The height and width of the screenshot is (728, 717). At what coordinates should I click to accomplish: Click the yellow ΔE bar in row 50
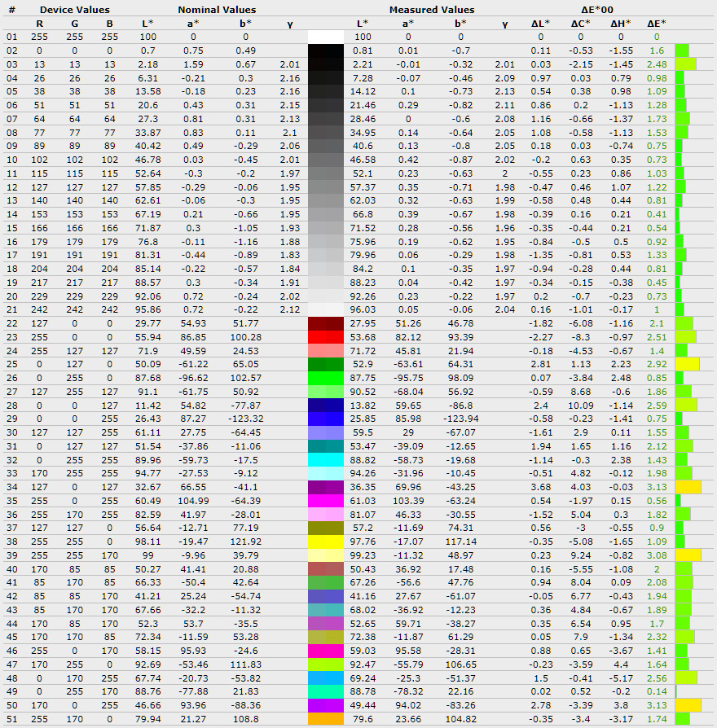688,705
